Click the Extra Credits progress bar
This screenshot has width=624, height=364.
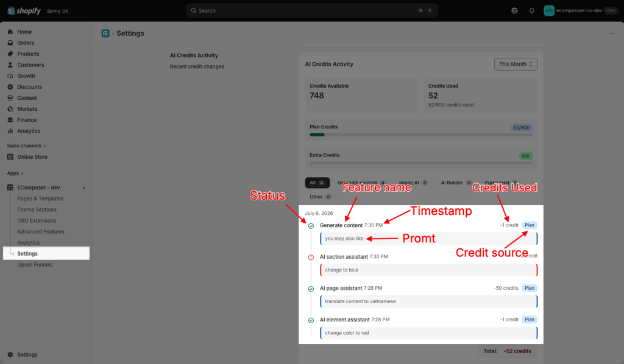pyautogui.click(x=421, y=163)
